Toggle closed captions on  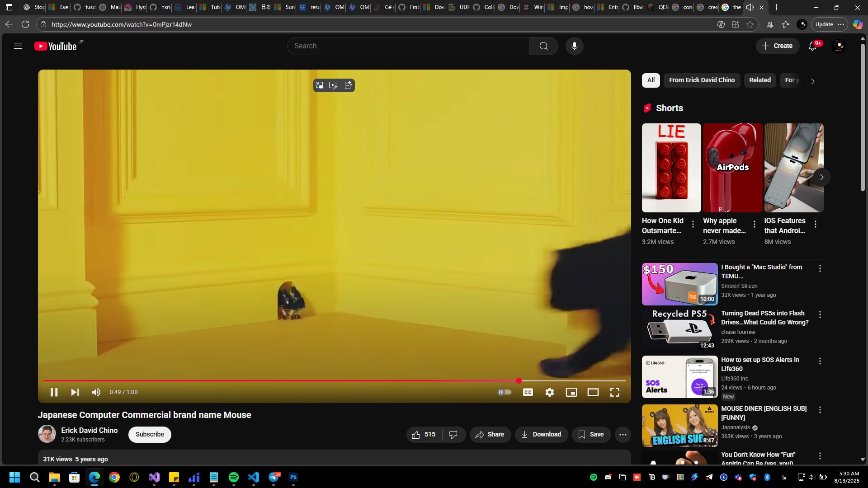528,392
